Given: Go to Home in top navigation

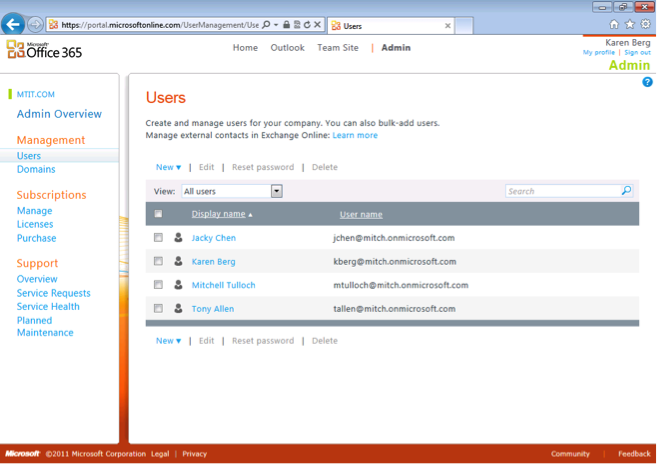Looking at the screenshot, I should coord(245,48).
